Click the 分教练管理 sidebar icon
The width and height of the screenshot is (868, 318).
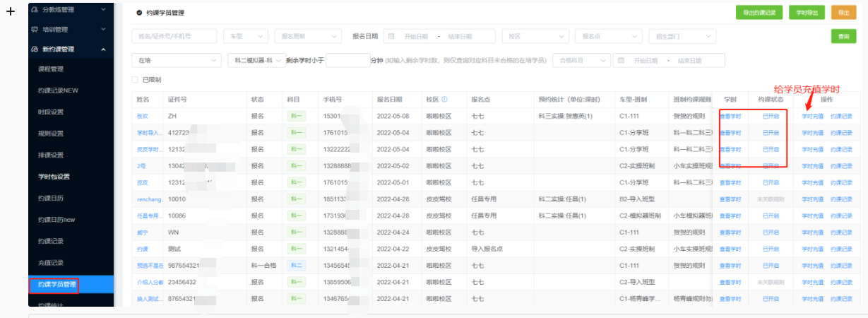click(x=35, y=10)
